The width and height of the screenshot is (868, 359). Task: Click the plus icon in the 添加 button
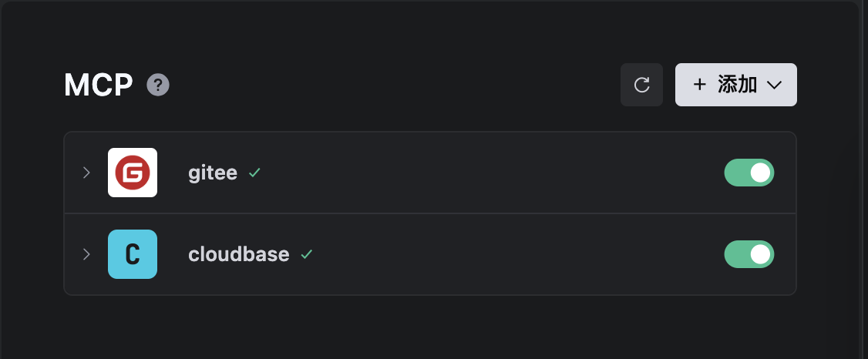pyautogui.click(x=700, y=85)
